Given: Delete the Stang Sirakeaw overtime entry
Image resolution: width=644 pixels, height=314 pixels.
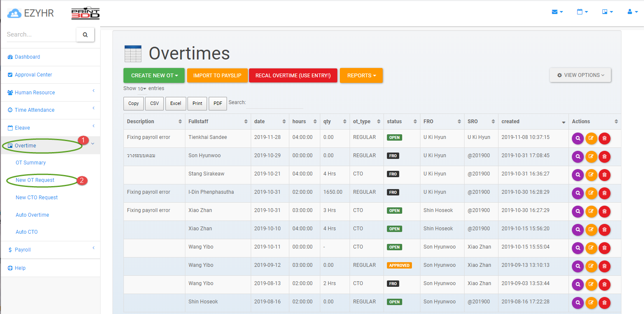Looking at the screenshot, I should tap(605, 175).
